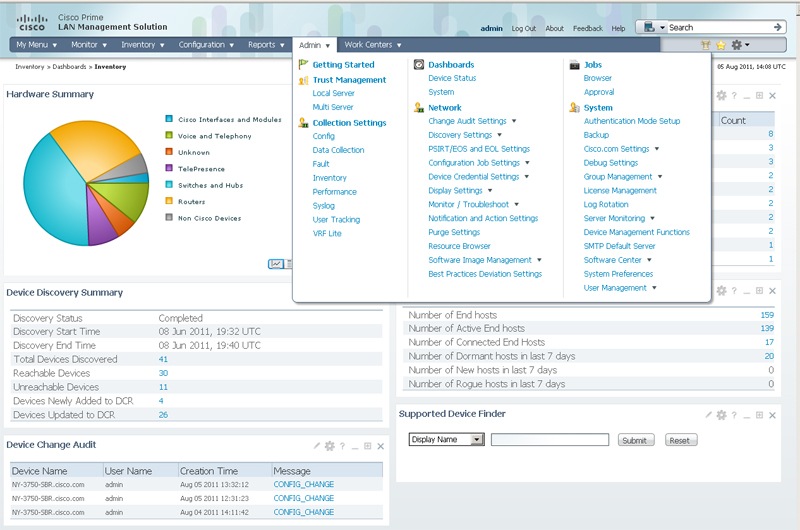800x530 pixels.
Task: Click the chart view icon below pie chart
Action: click(276, 264)
